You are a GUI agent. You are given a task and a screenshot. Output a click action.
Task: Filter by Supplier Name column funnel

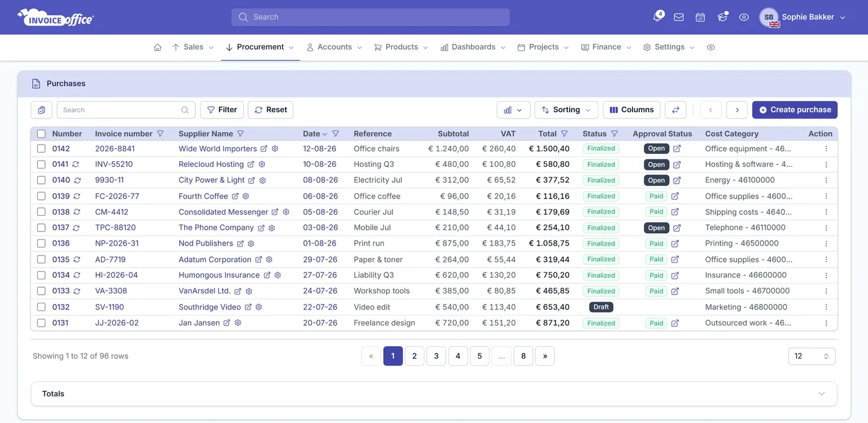coord(241,133)
